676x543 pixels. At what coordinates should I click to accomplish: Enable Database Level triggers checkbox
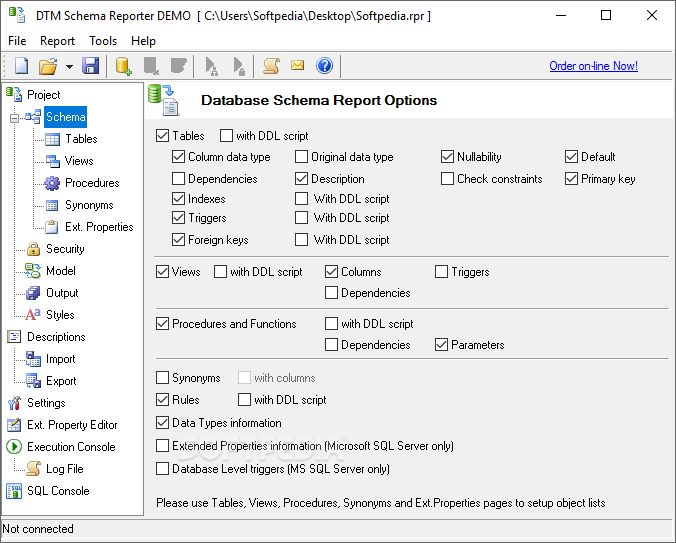(x=163, y=469)
